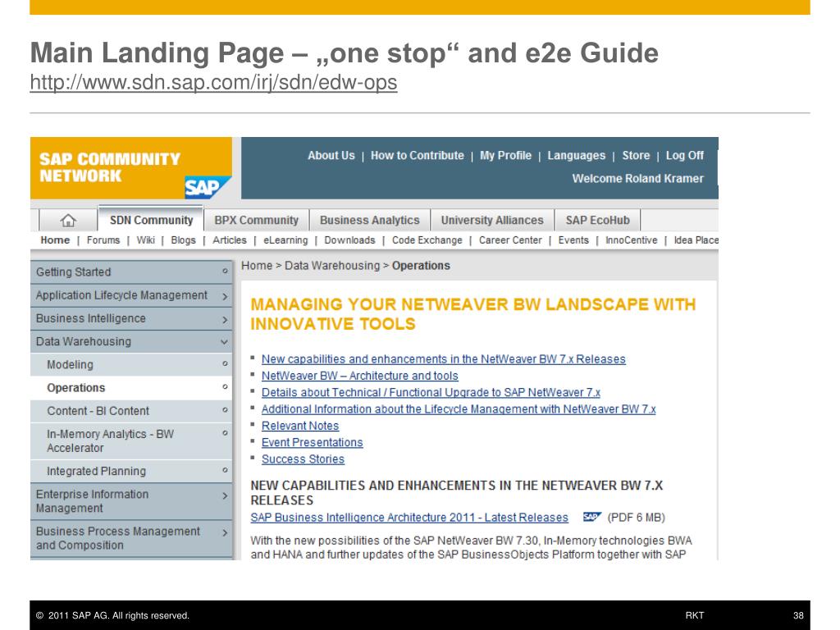Open Additional Information about Lifecycle Management link
The image size is (840, 630).
(x=459, y=409)
